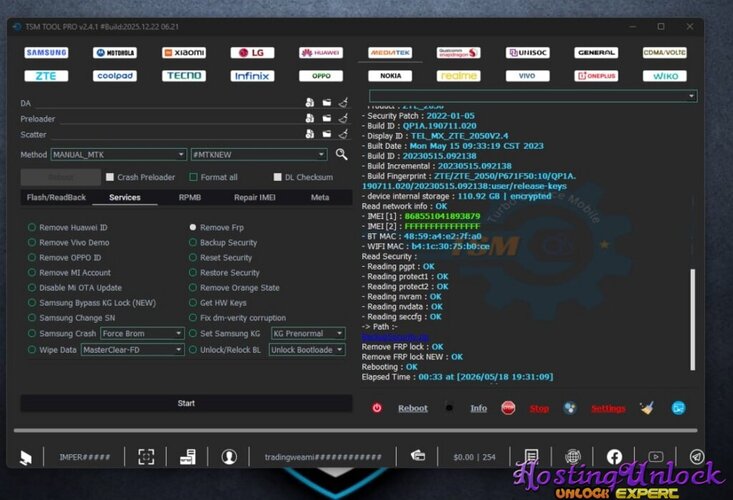Viewport: 733px width, 500px height.
Task: Select the Realme brand logo
Action: (x=459, y=76)
